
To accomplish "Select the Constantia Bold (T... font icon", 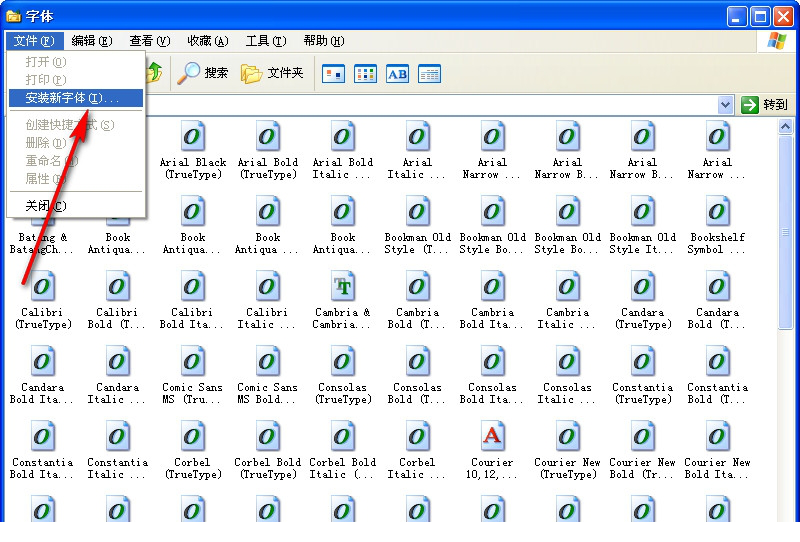I will 717,362.
